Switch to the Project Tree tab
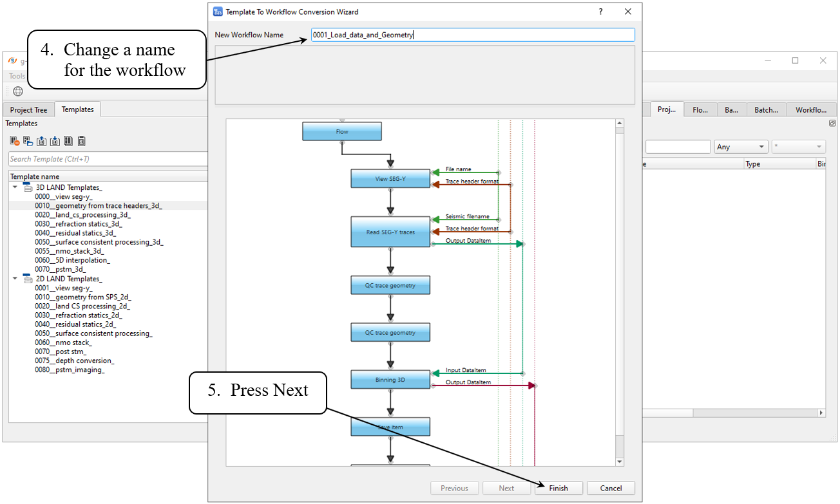 point(28,109)
